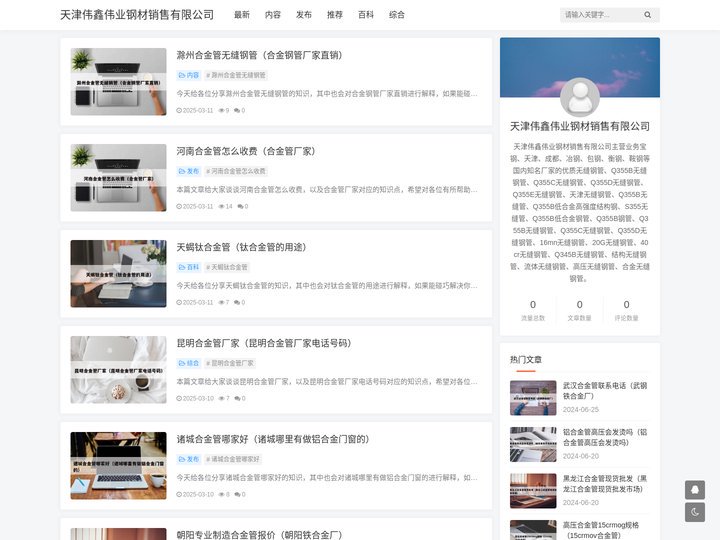Viewport: 720px width, 540px height.
Task: Click hashtag #诸城合金管哪家好
Action: (x=233, y=459)
